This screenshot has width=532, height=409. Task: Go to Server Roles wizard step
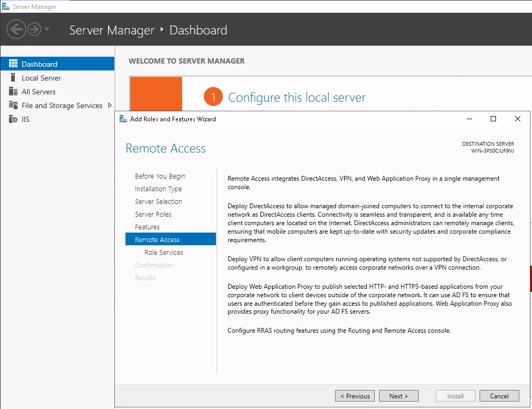tap(153, 214)
